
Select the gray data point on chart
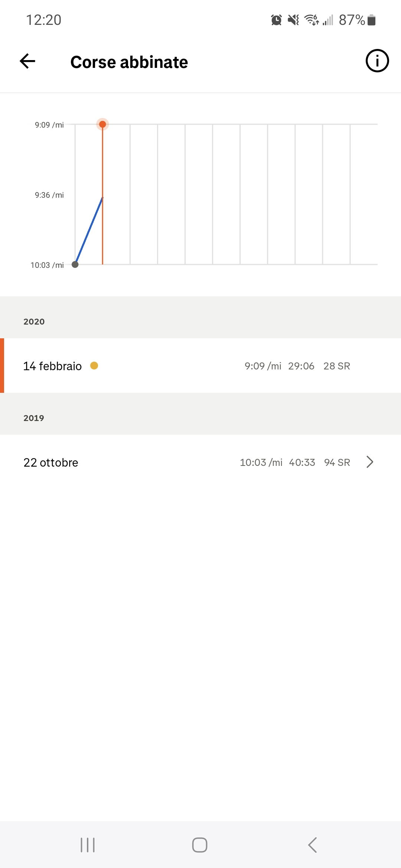pos(75,264)
